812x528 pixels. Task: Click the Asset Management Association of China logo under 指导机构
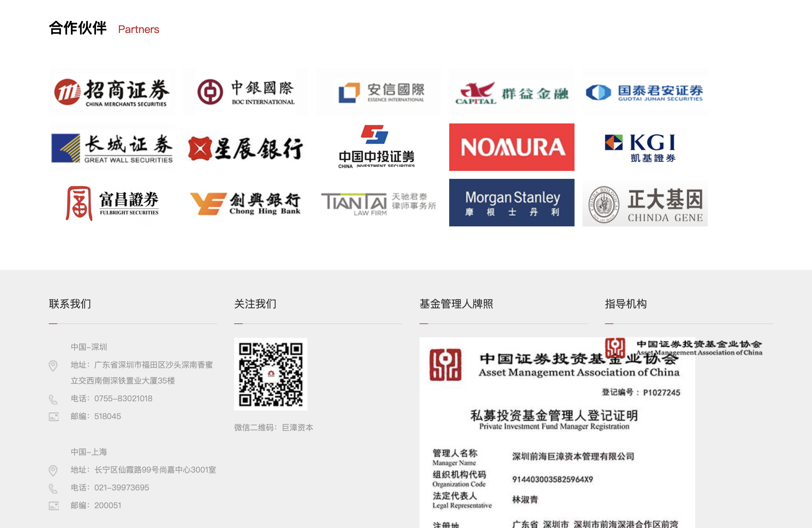(683, 348)
